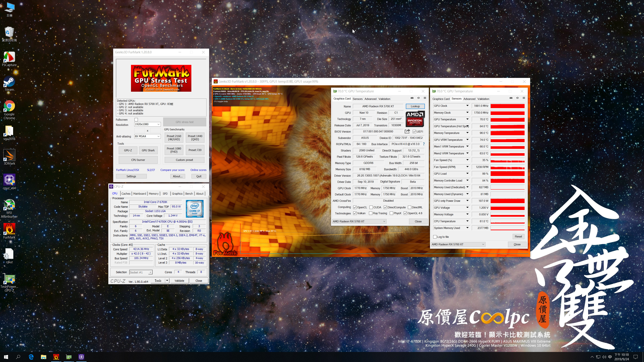The width and height of the screenshot is (644, 362).
Task: Open hamburger menu in GPU-Z Graphics Card window
Action: coord(425,98)
